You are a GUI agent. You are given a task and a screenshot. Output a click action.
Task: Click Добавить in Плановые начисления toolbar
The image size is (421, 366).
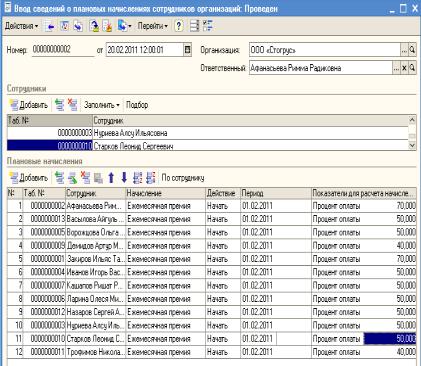pyautogui.click(x=29, y=178)
